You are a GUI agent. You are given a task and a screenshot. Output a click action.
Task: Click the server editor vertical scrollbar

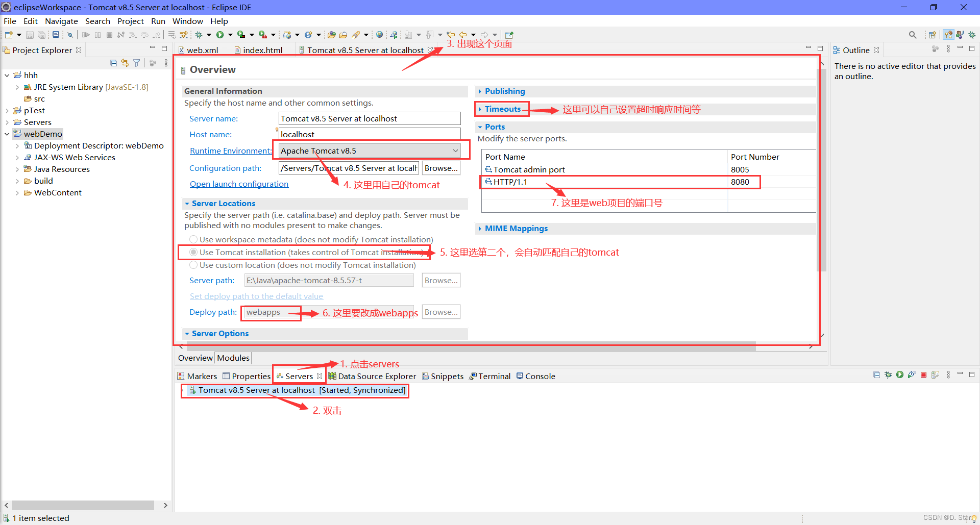coord(822,169)
